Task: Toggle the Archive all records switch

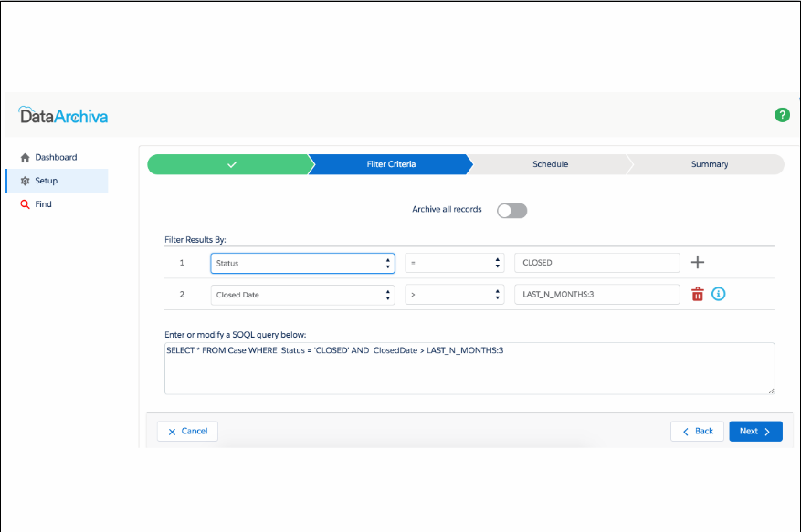Action: (511, 211)
